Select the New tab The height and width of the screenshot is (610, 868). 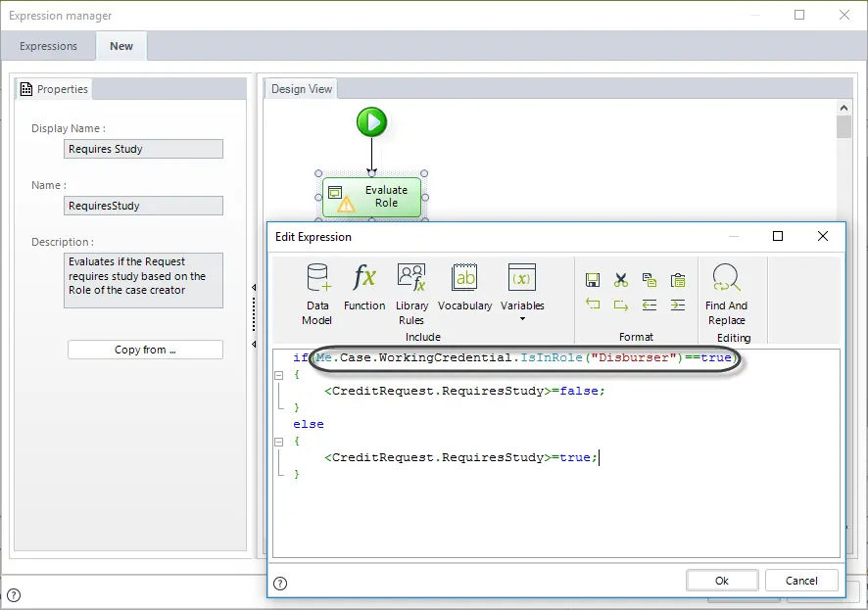coord(121,46)
